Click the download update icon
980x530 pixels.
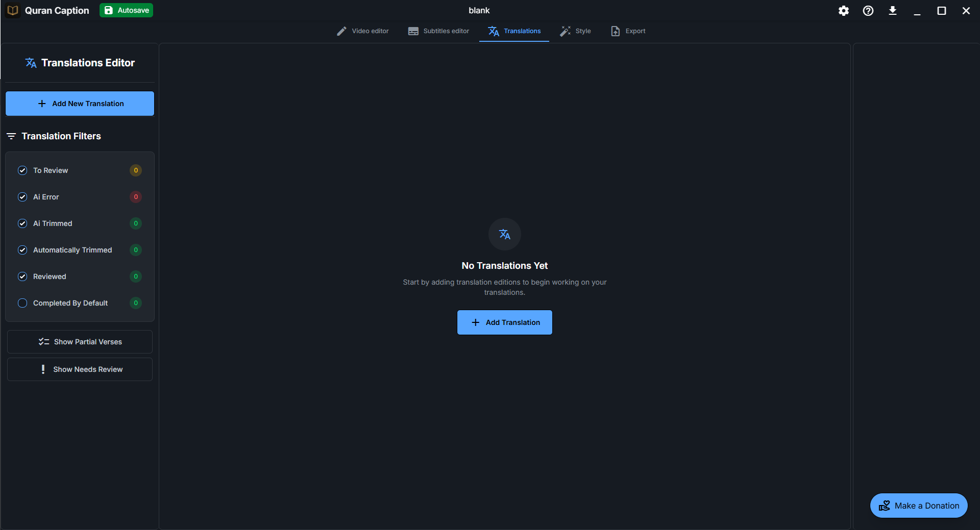click(x=893, y=11)
